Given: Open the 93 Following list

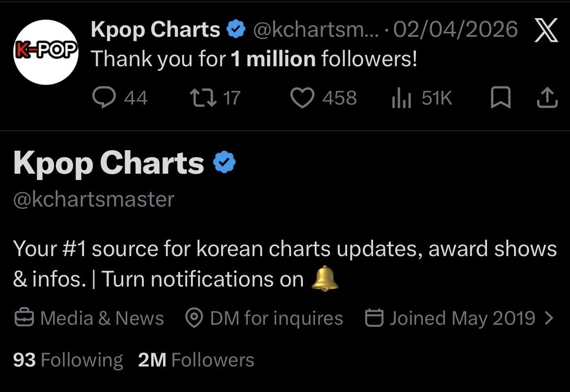Looking at the screenshot, I should click(x=68, y=360).
